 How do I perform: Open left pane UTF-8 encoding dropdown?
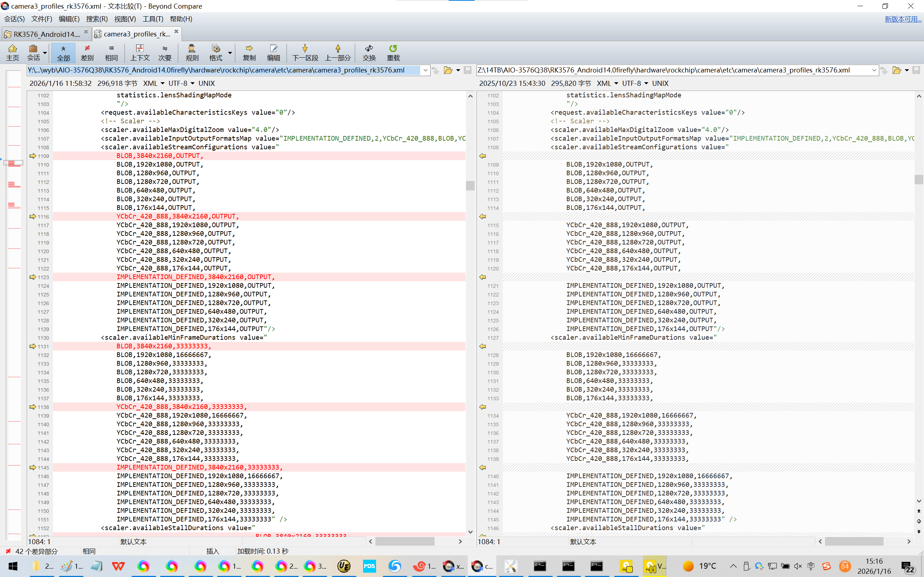[x=192, y=83]
